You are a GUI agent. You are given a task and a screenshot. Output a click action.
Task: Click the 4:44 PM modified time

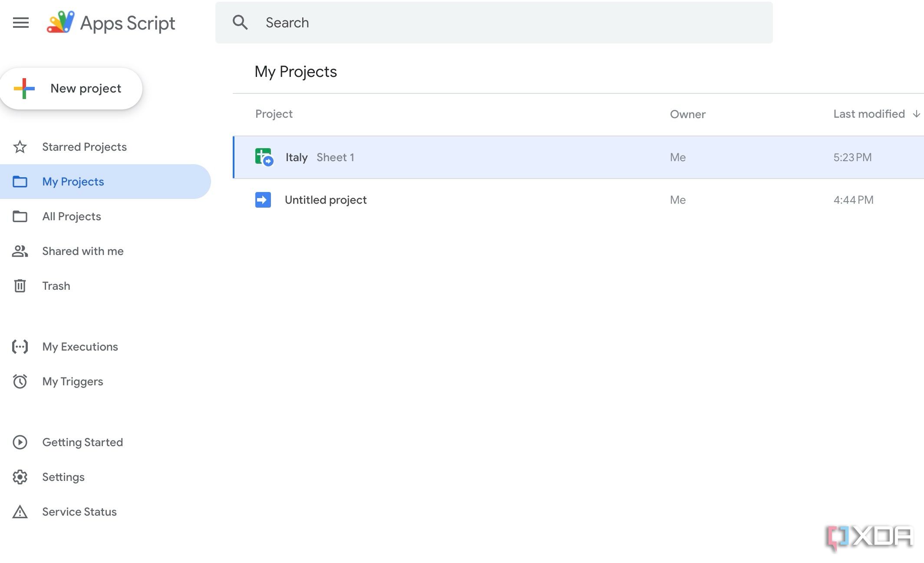(x=853, y=200)
